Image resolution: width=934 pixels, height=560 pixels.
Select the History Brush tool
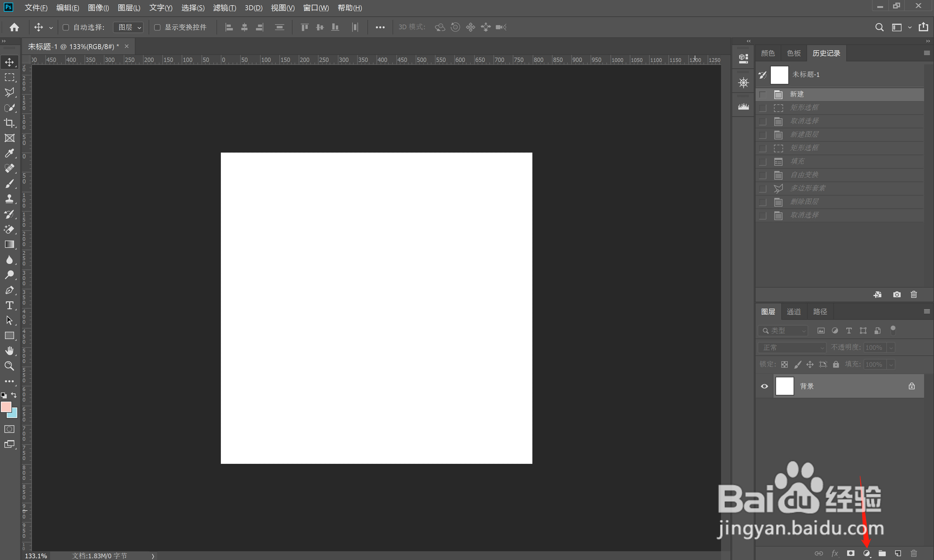(x=9, y=214)
